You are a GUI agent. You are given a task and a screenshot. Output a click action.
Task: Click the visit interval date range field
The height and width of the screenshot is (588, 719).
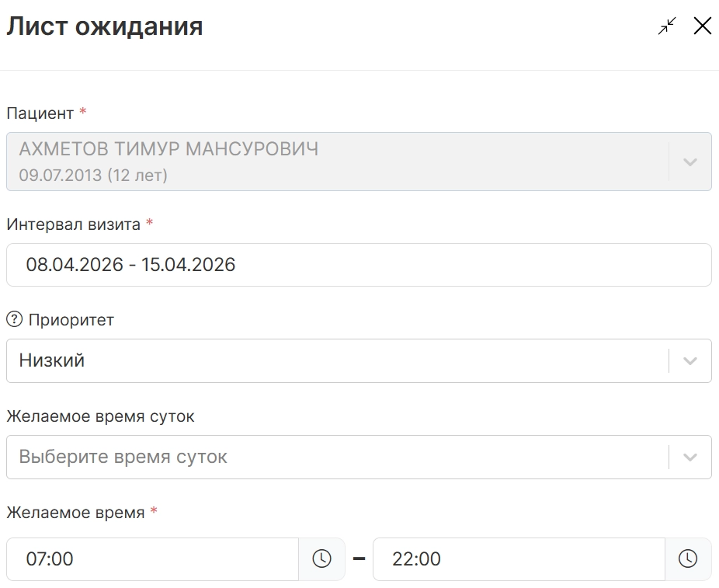pyautogui.click(x=359, y=265)
